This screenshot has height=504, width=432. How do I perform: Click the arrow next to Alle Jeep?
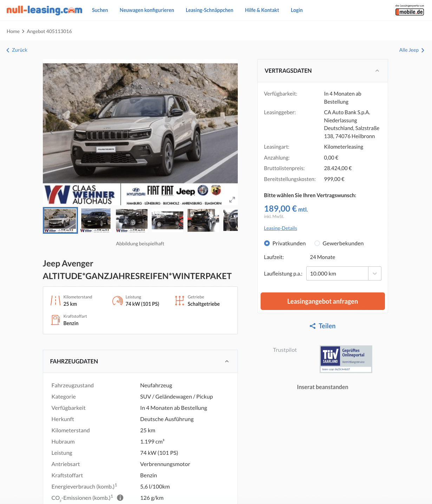tap(423, 50)
